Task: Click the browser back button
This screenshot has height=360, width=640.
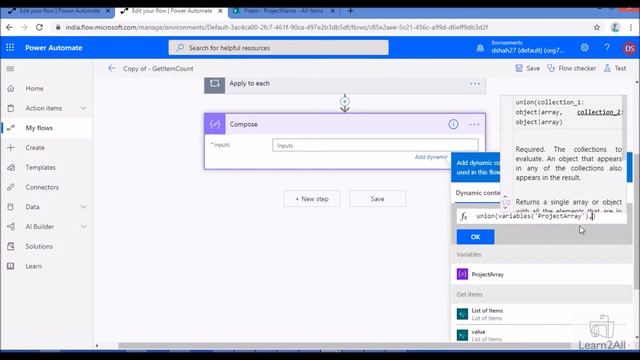Action: (x=9, y=27)
